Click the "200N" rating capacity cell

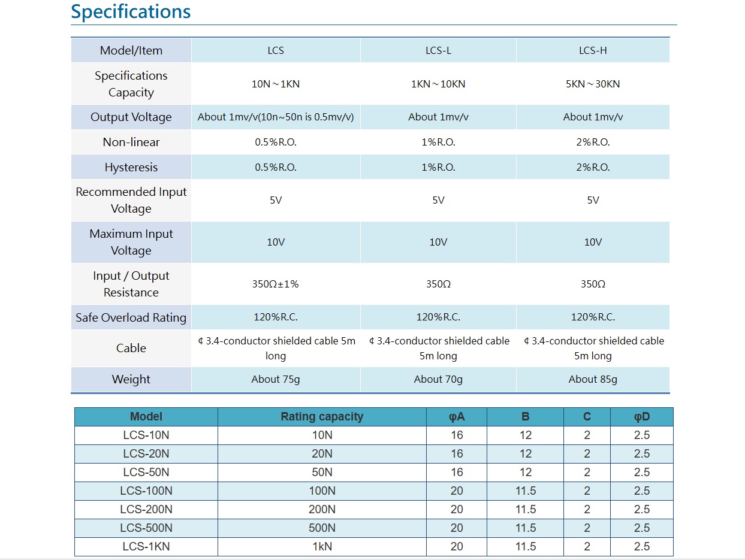pos(322,510)
